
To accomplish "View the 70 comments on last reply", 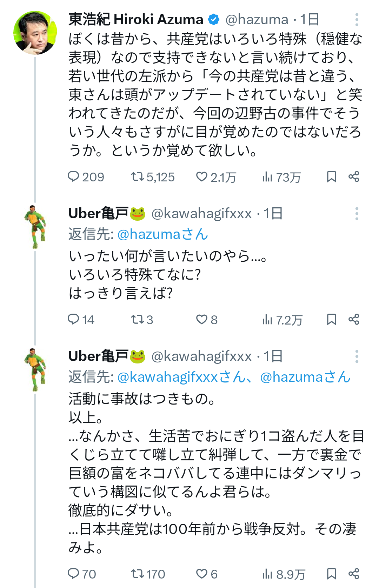I will pos(82,574).
